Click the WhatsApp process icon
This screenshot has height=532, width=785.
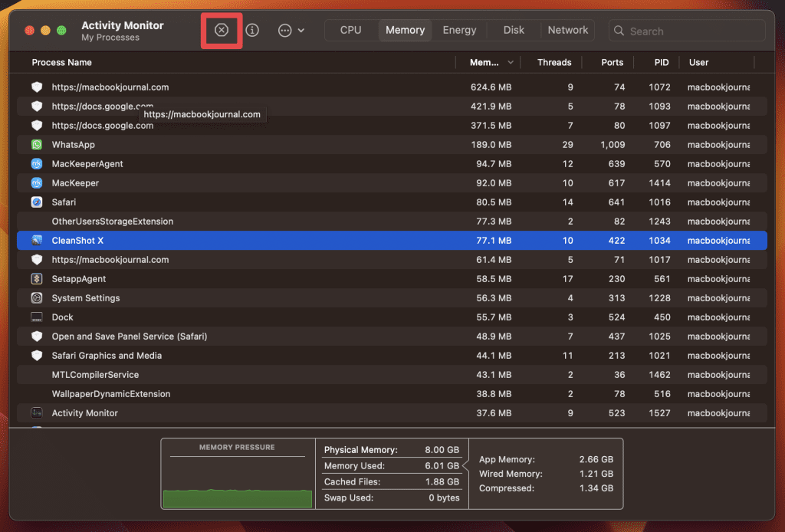coord(37,145)
